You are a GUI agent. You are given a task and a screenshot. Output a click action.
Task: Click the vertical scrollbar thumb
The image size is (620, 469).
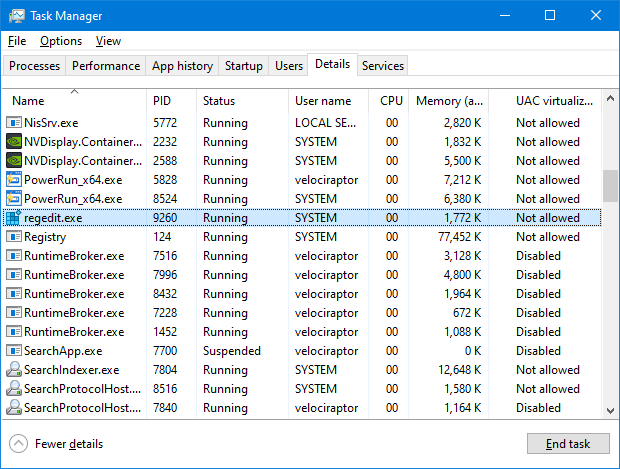click(609, 185)
